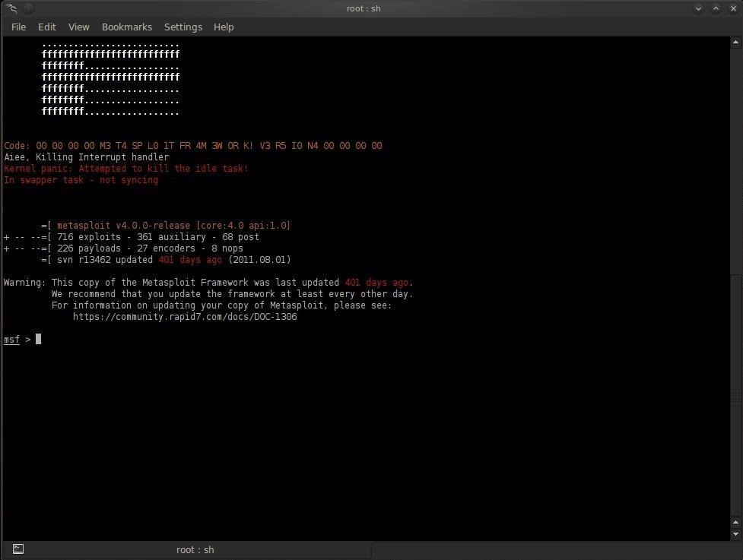Click scrollbar up arrow at top
This screenshot has width=743, height=560.
[735, 43]
